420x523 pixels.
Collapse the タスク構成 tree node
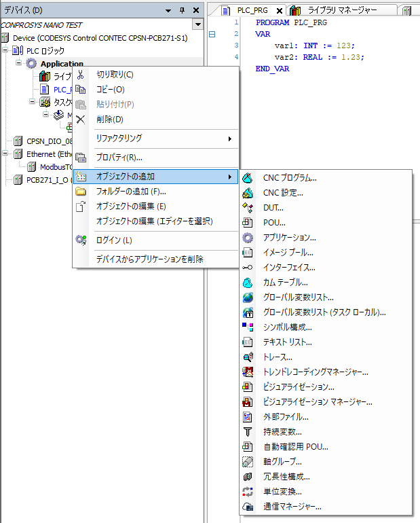coord(32,101)
